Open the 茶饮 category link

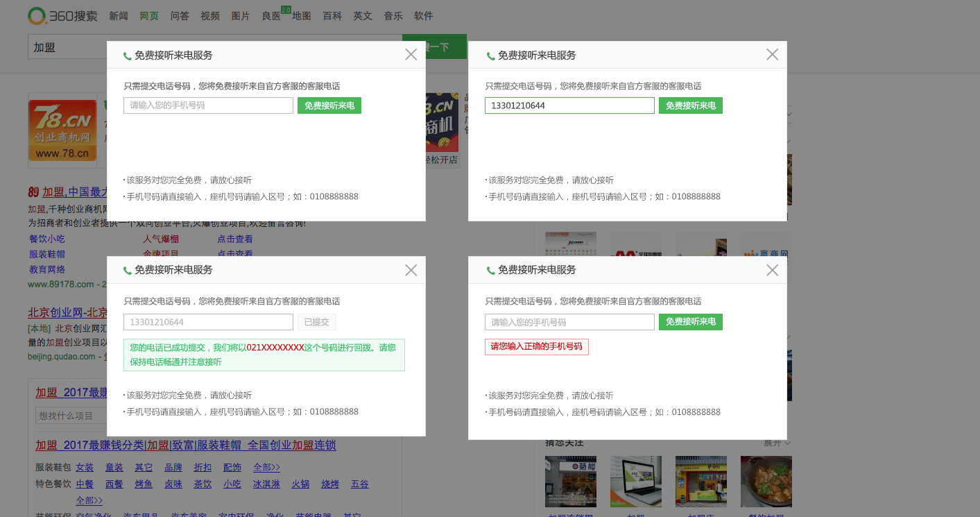click(x=203, y=484)
